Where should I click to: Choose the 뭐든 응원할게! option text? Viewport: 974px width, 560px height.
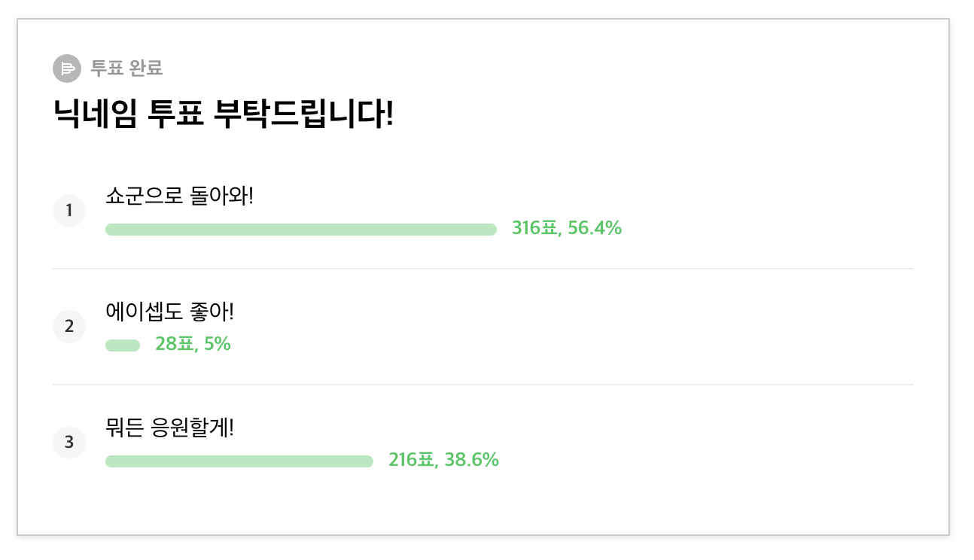pos(170,428)
